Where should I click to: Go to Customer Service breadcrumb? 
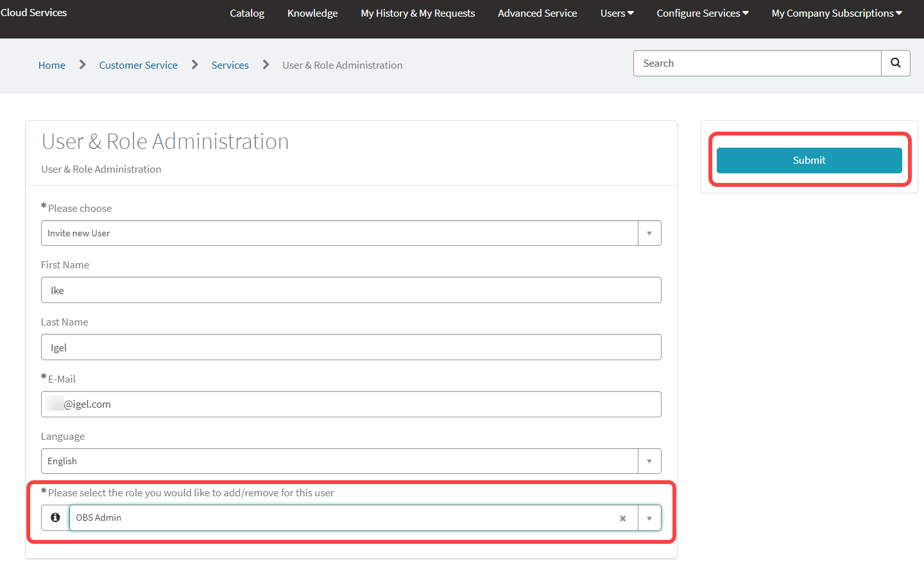click(x=138, y=65)
